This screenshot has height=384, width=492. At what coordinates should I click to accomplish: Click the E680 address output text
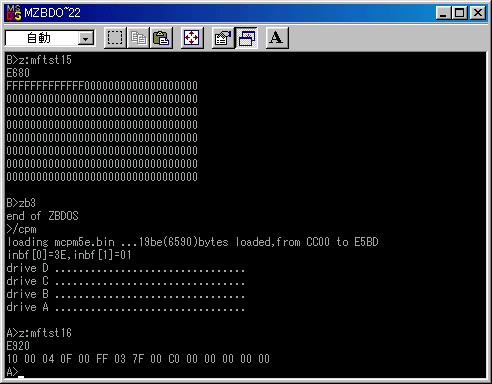coord(18,73)
